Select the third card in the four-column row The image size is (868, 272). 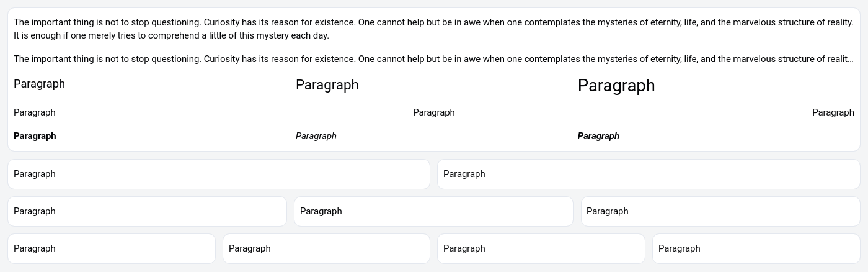pos(541,248)
